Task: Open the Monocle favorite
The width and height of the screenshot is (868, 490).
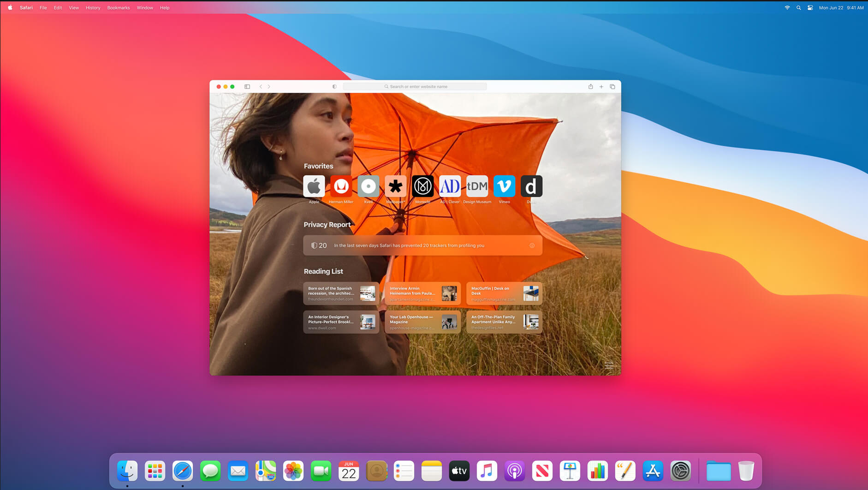Action: pos(422,186)
